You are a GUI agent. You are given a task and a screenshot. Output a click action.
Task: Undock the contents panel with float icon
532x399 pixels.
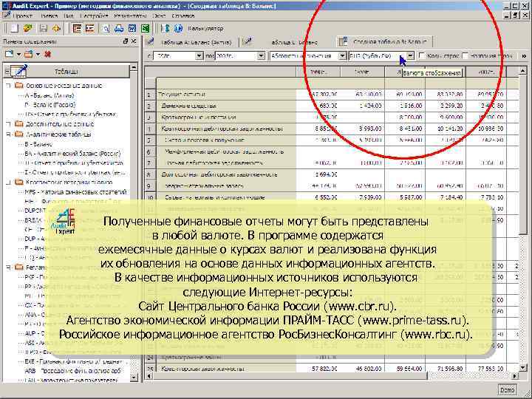click(x=125, y=41)
